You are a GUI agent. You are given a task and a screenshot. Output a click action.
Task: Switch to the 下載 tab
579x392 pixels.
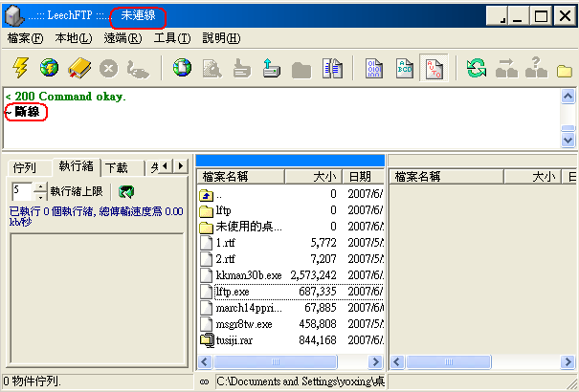click(x=117, y=167)
